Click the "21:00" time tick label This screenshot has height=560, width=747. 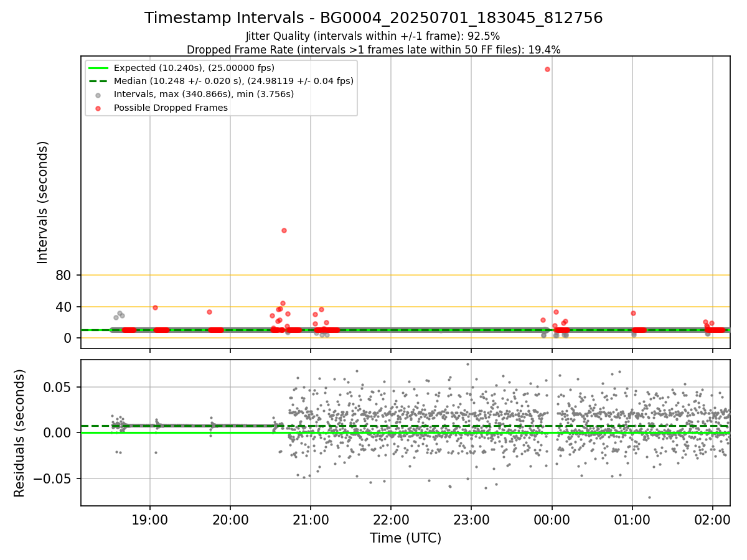coord(311,520)
